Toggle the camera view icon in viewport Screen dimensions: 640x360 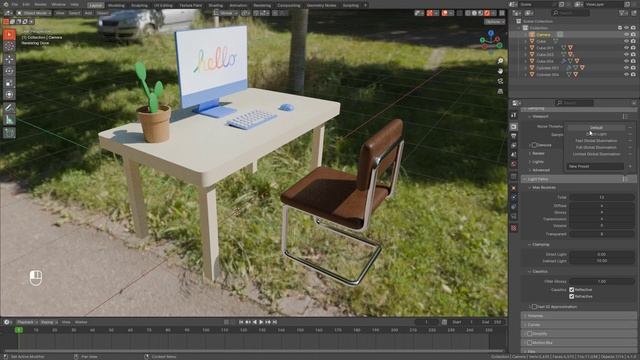[x=500, y=81]
